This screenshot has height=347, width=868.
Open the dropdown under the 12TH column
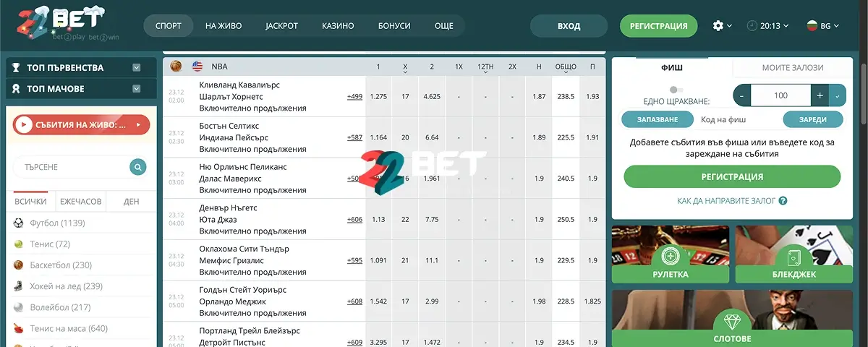pyautogui.click(x=485, y=72)
